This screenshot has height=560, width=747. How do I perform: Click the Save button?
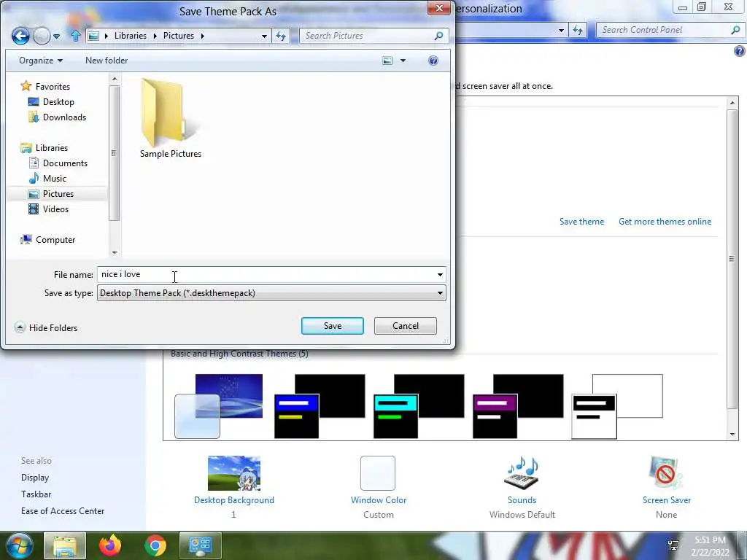[x=333, y=326]
